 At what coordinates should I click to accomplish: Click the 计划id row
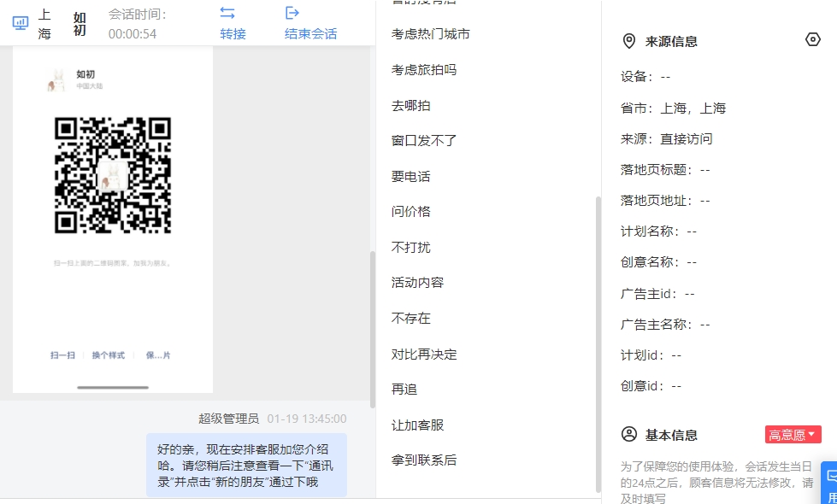[651, 355]
